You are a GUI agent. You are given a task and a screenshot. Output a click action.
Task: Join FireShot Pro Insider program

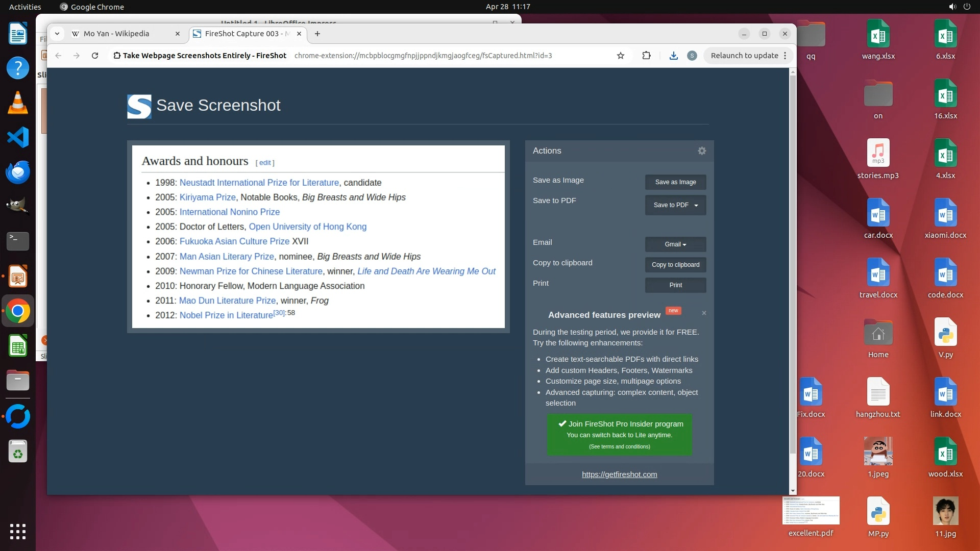[619, 434]
